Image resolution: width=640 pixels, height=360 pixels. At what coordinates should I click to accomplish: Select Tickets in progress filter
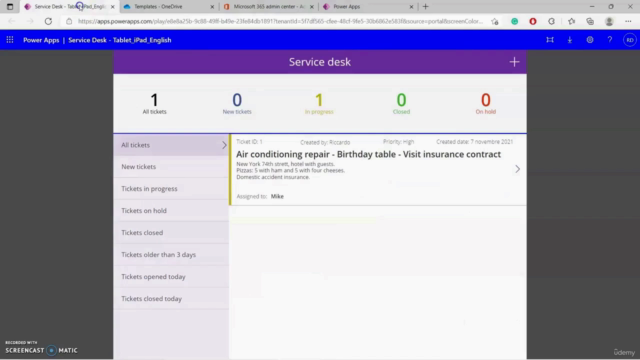coord(171,189)
